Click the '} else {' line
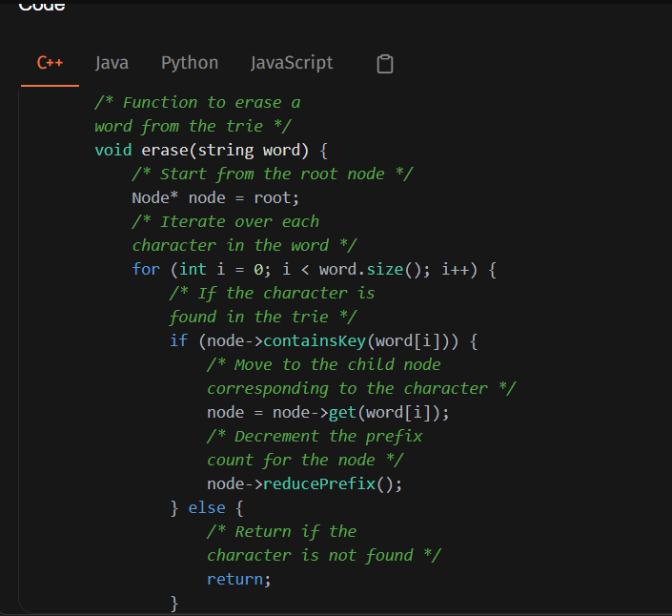 click(207, 508)
